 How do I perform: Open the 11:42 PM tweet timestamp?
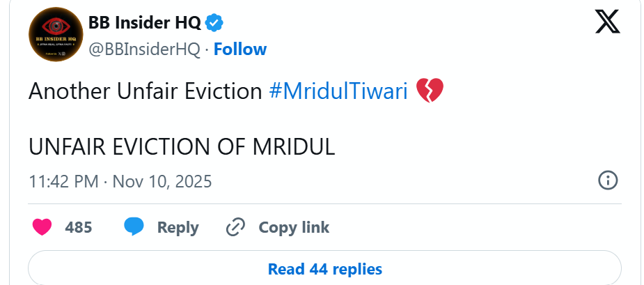(x=63, y=181)
